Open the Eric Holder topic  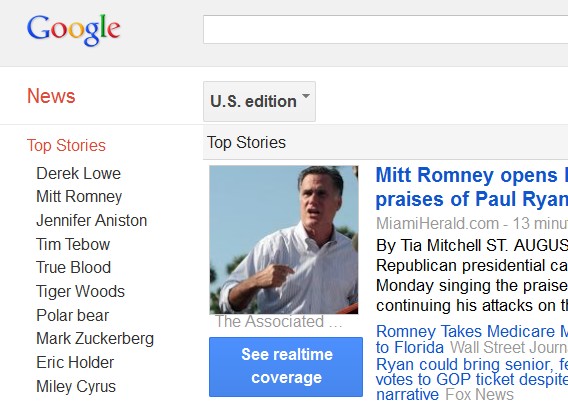[75, 362]
